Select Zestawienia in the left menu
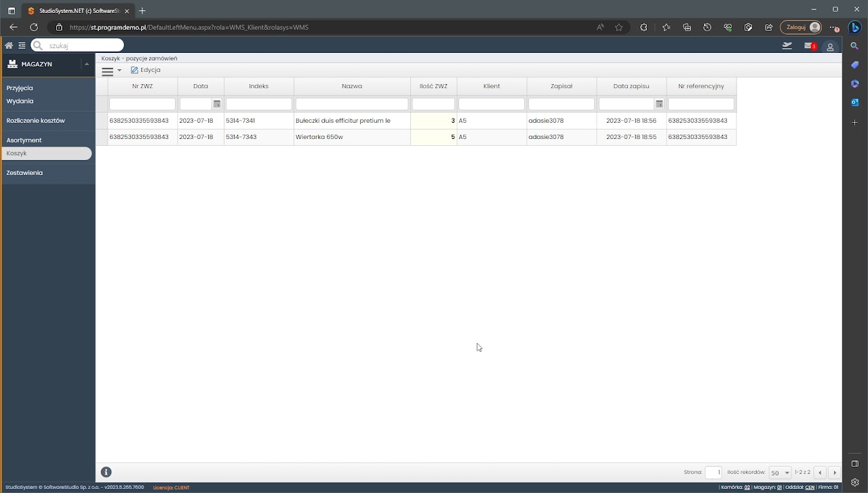The image size is (868, 493). point(24,173)
